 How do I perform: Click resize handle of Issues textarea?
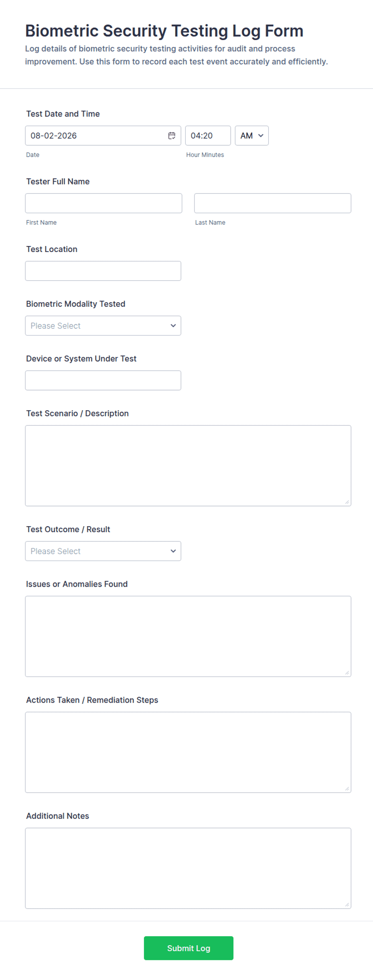347,673
